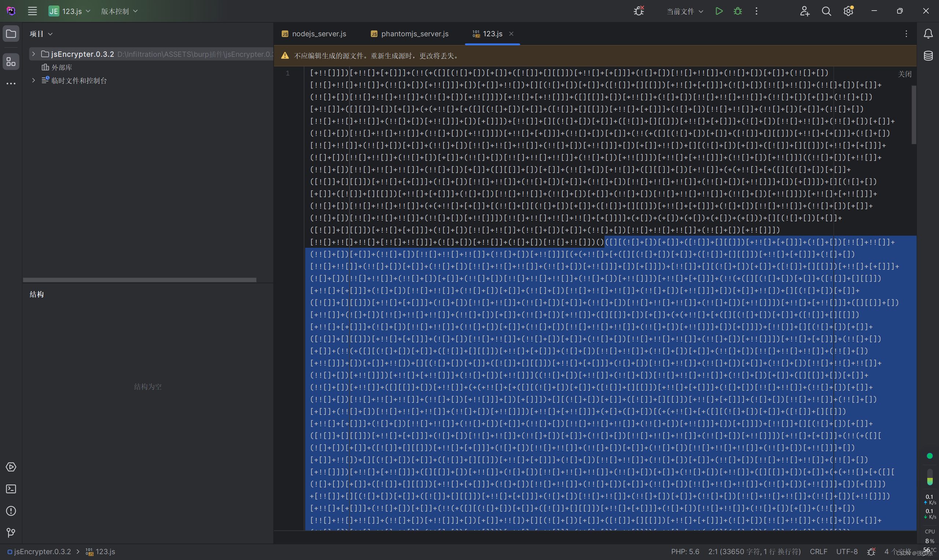The height and width of the screenshot is (560, 939).
Task: Click 关闭 link in the warning banner
Action: (904, 74)
